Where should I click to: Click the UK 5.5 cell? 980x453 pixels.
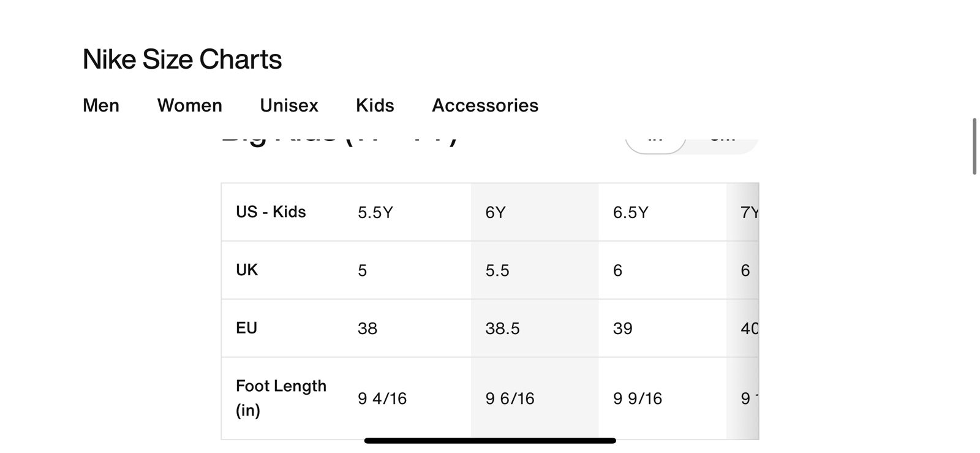(x=535, y=270)
